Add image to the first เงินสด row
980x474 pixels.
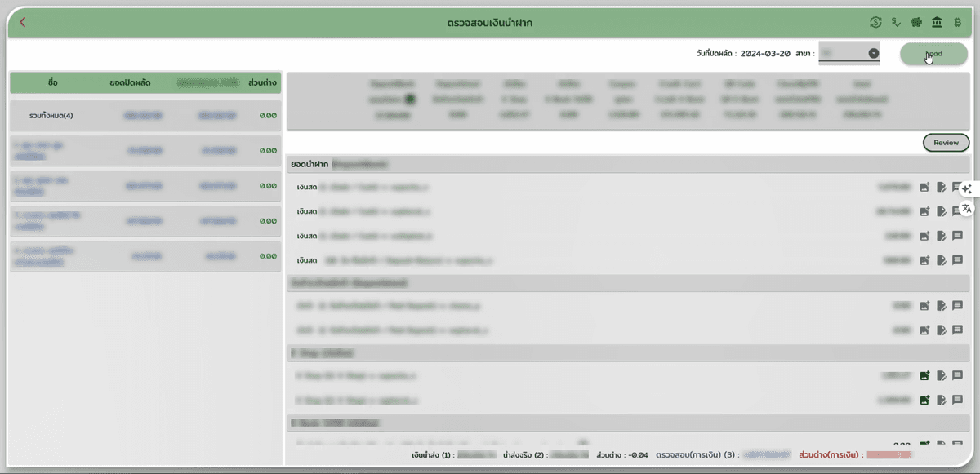924,187
